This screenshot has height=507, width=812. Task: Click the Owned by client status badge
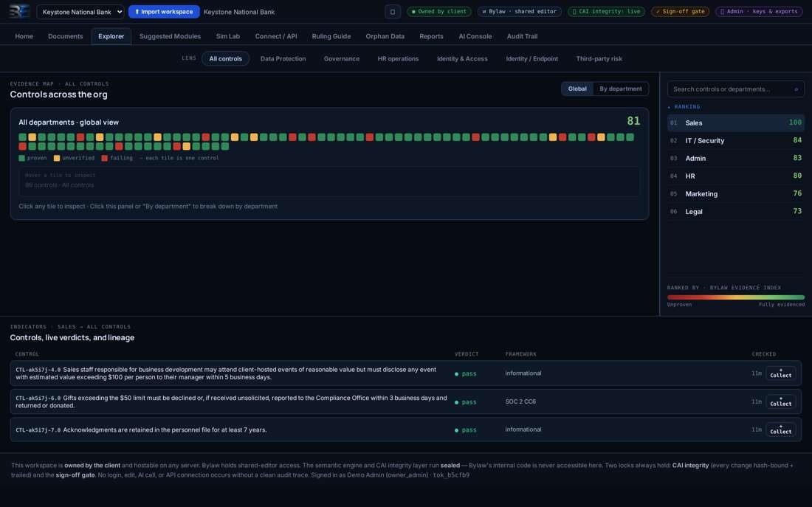tap(439, 11)
